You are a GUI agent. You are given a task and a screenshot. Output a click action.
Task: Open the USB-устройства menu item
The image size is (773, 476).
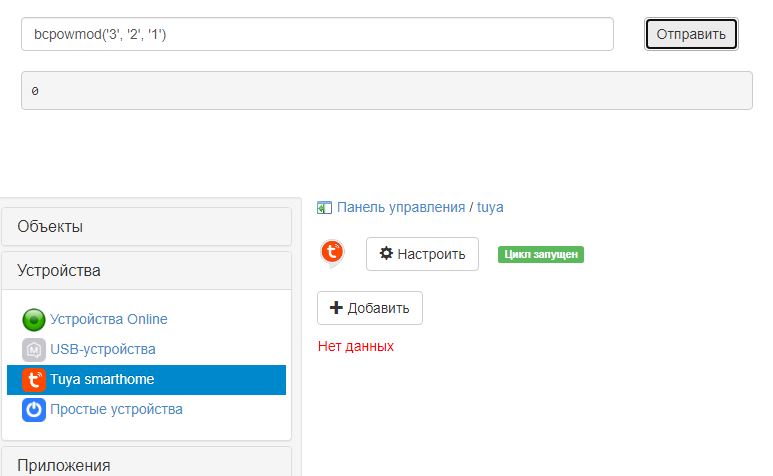pyautogui.click(x=103, y=350)
